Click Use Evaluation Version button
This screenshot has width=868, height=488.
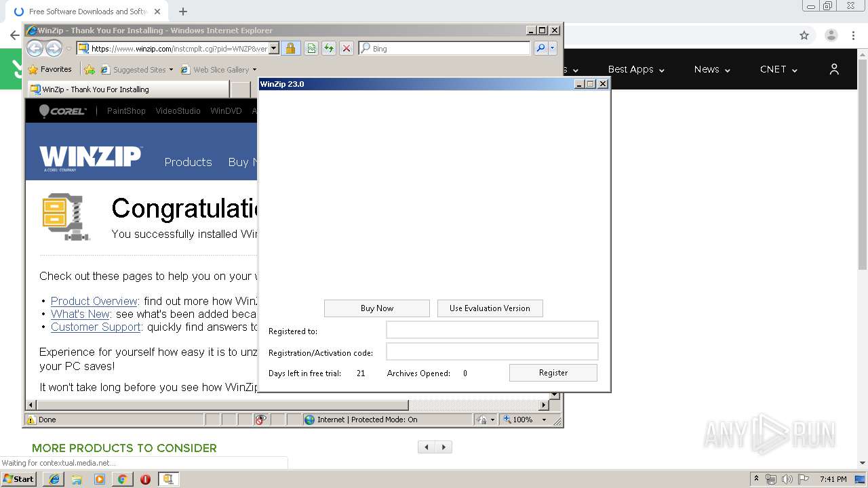(x=490, y=308)
